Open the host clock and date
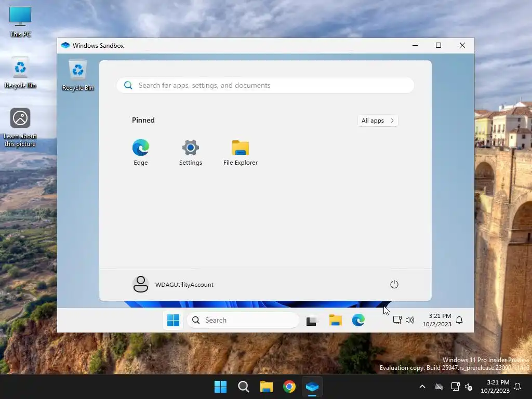 (495, 387)
